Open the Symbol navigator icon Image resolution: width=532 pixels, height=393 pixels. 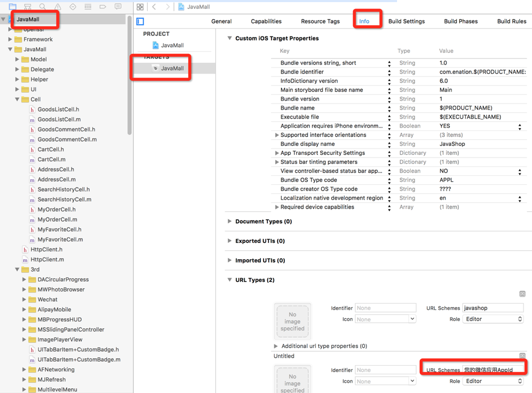click(27, 6)
